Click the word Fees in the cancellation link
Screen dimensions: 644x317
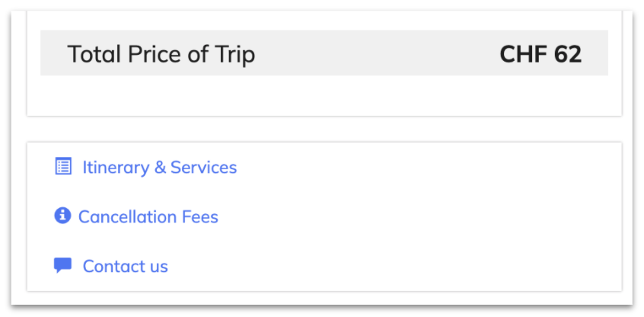(200, 216)
